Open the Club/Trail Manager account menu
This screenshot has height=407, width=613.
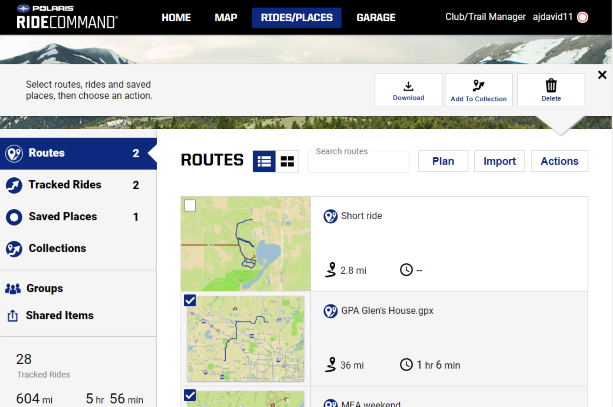click(485, 18)
